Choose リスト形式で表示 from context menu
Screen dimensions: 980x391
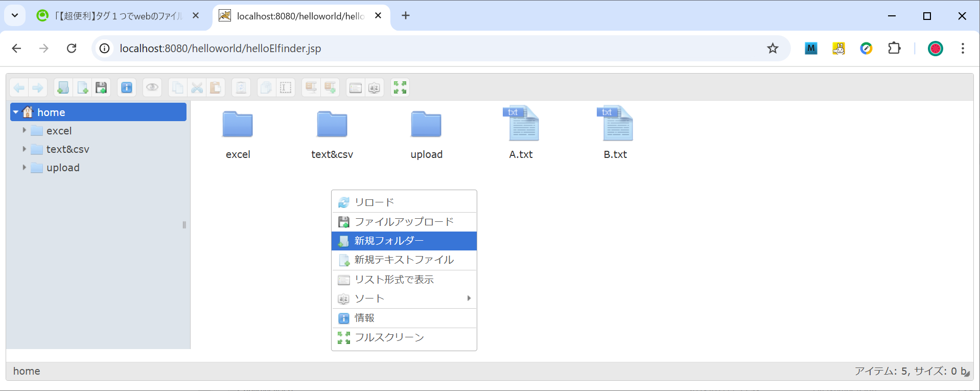[x=404, y=280]
